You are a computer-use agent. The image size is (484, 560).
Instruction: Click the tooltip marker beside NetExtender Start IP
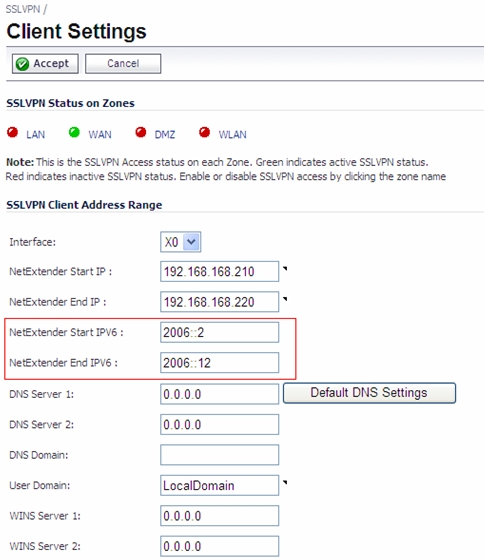pyautogui.click(x=285, y=269)
